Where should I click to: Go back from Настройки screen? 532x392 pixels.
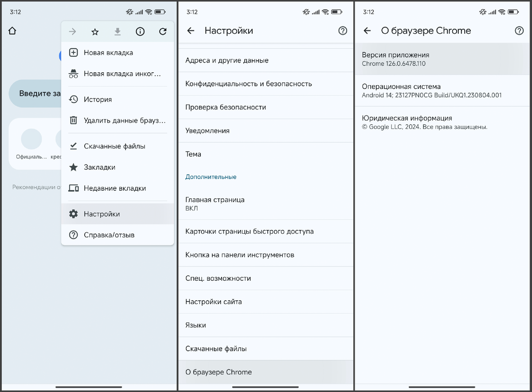[191, 31]
